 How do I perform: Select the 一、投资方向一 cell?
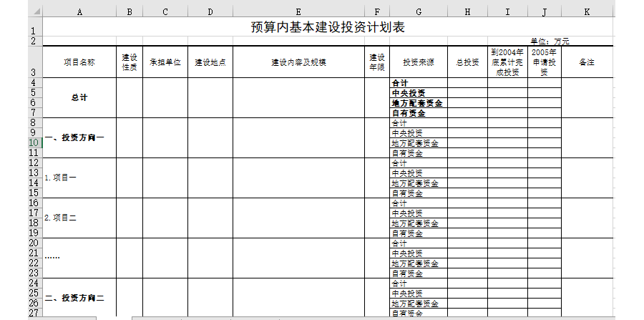click(79, 138)
